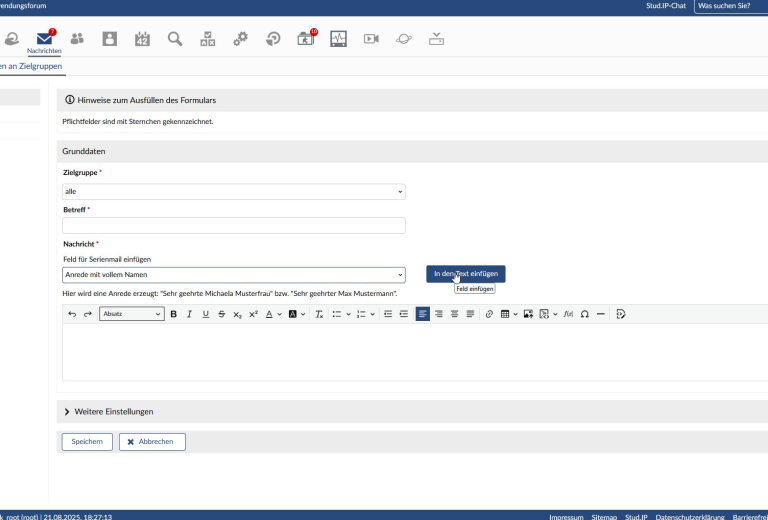Toggle bold formatting in the editor
Screen dimensions: 768x520
tap(173, 314)
